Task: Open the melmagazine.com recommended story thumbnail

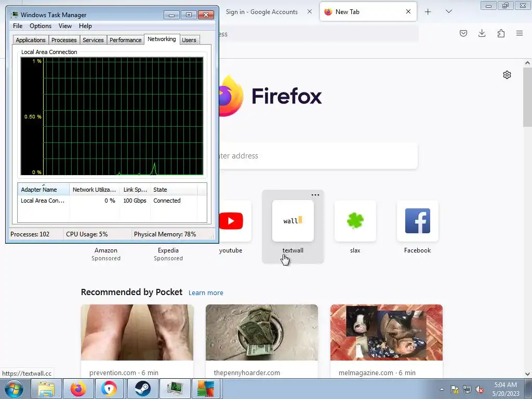Action: point(387,332)
